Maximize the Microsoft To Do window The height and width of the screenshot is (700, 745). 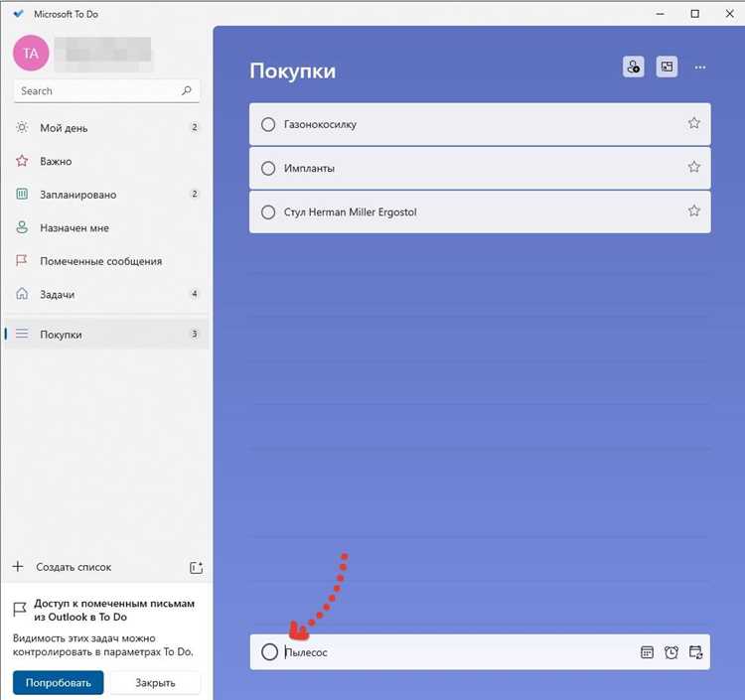[x=694, y=14]
